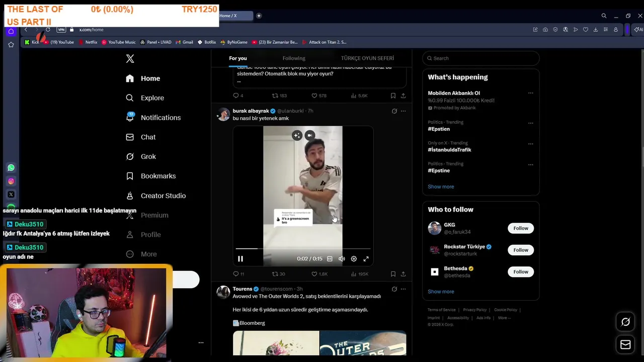Open Notifications in the sidebar

[153, 118]
